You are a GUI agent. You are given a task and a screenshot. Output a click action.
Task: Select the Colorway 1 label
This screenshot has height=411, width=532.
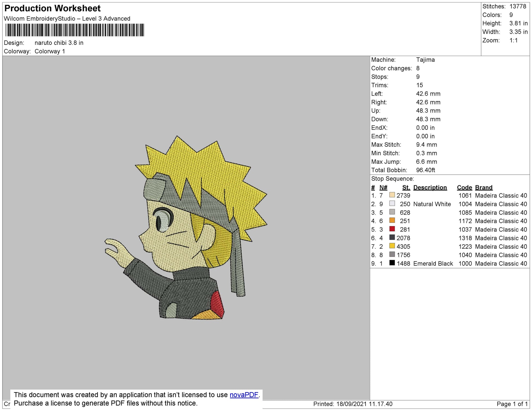[x=50, y=51]
